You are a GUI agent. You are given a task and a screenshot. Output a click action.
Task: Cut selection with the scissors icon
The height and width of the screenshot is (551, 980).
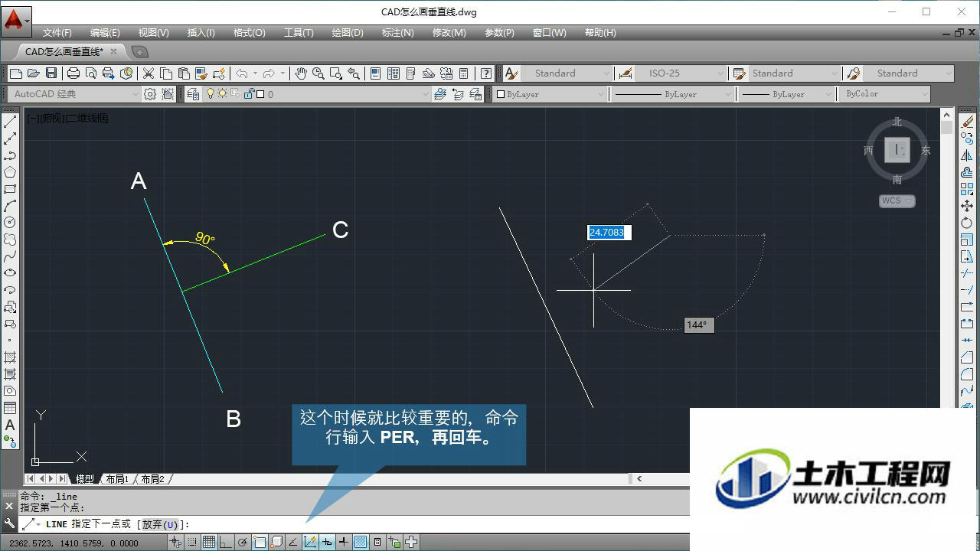[x=149, y=73]
